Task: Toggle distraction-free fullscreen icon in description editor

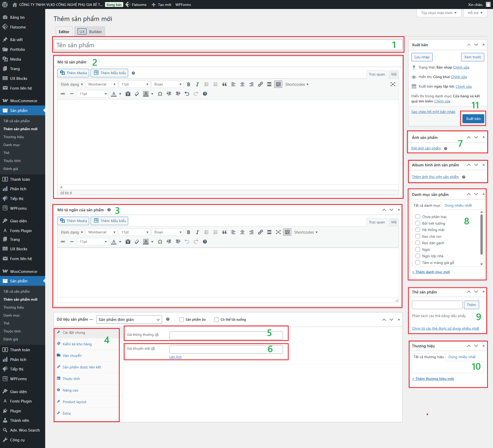Action: coord(393,84)
